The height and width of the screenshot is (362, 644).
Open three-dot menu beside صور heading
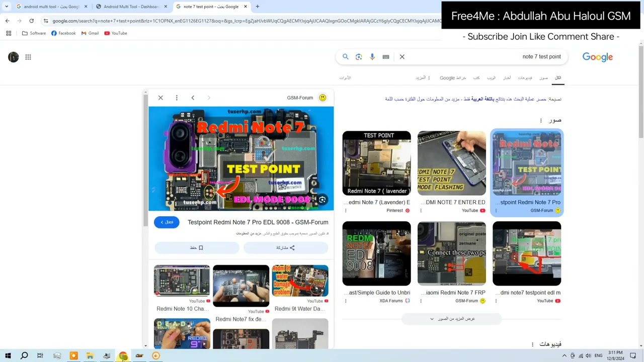(541, 121)
